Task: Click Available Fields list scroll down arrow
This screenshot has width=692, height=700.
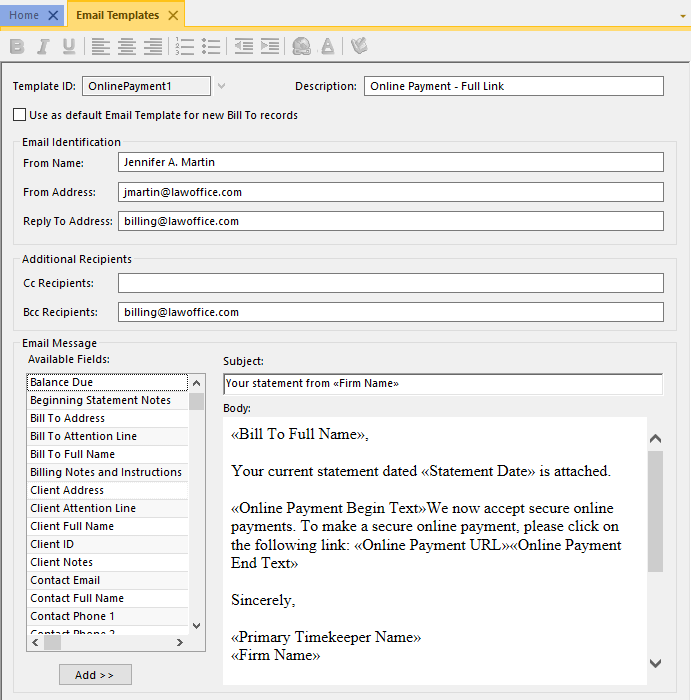Action: click(x=196, y=626)
